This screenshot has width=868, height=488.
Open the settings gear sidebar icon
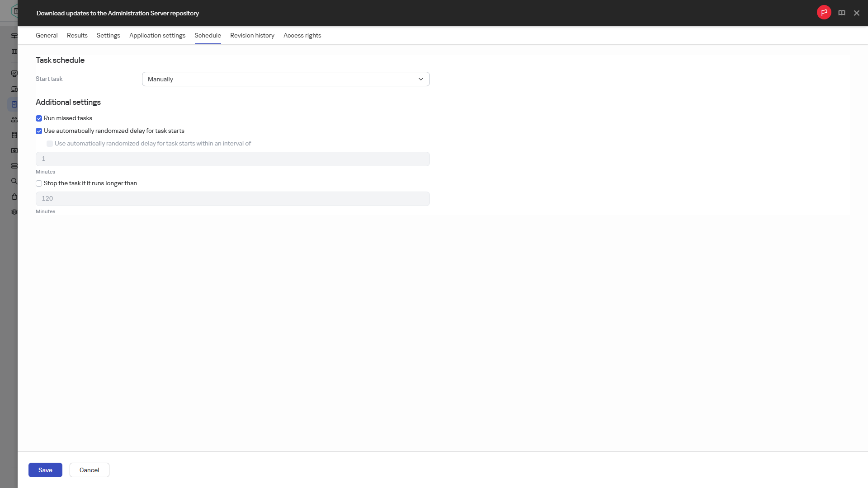(x=14, y=212)
